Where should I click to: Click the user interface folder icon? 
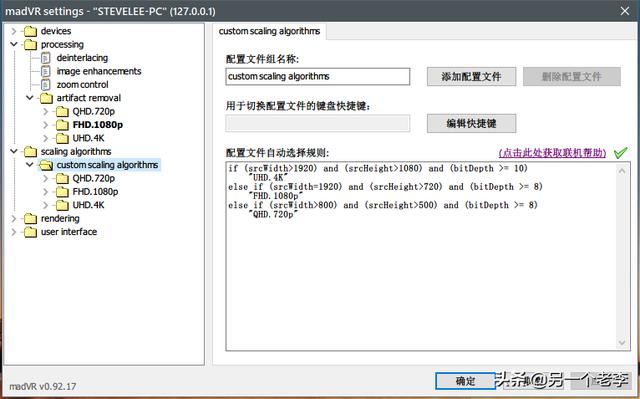point(30,232)
